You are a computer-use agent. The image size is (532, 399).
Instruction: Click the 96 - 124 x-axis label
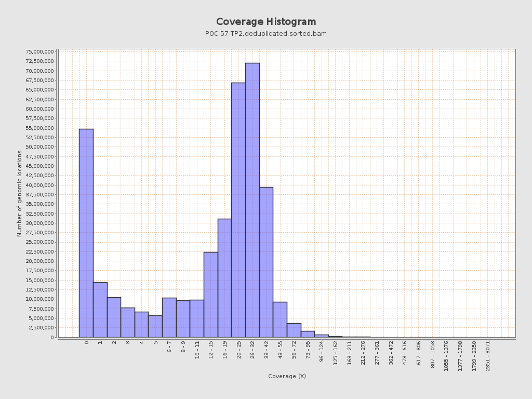tap(322, 351)
